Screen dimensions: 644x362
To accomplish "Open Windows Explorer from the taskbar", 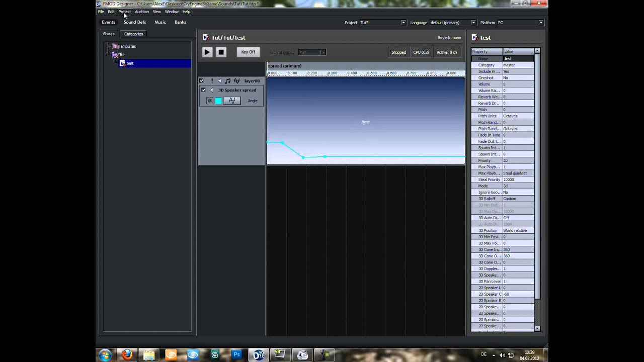I will (x=149, y=355).
